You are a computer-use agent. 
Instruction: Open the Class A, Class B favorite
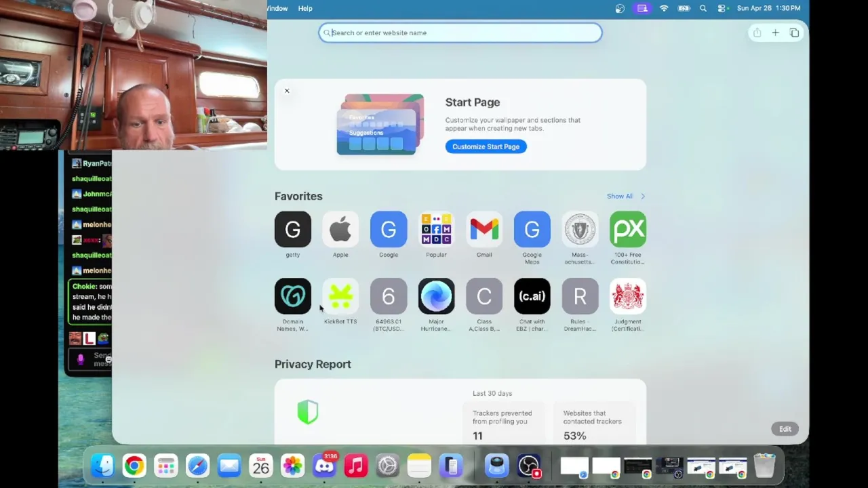pyautogui.click(x=484, y=296)
